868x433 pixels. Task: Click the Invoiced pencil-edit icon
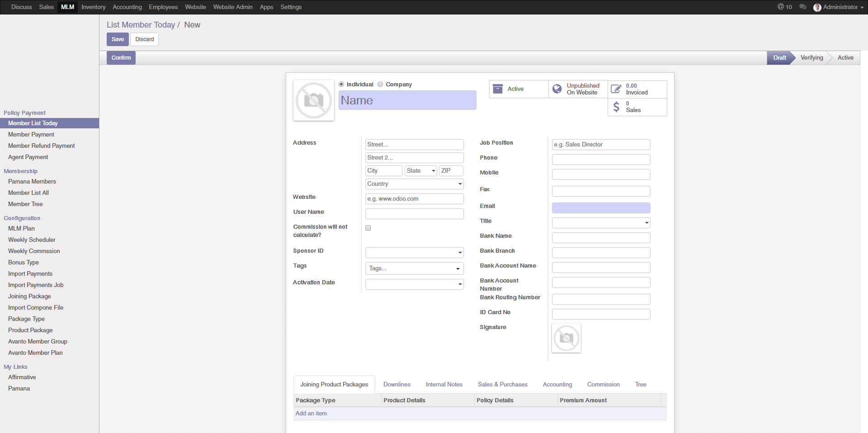click(x=616, y=89)
